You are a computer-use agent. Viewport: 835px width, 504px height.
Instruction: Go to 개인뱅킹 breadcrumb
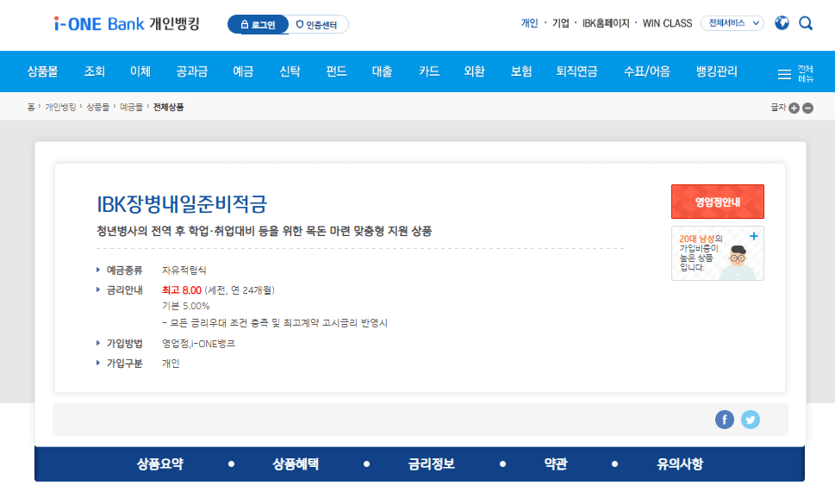pyautogui.click(x=60, y=107)
